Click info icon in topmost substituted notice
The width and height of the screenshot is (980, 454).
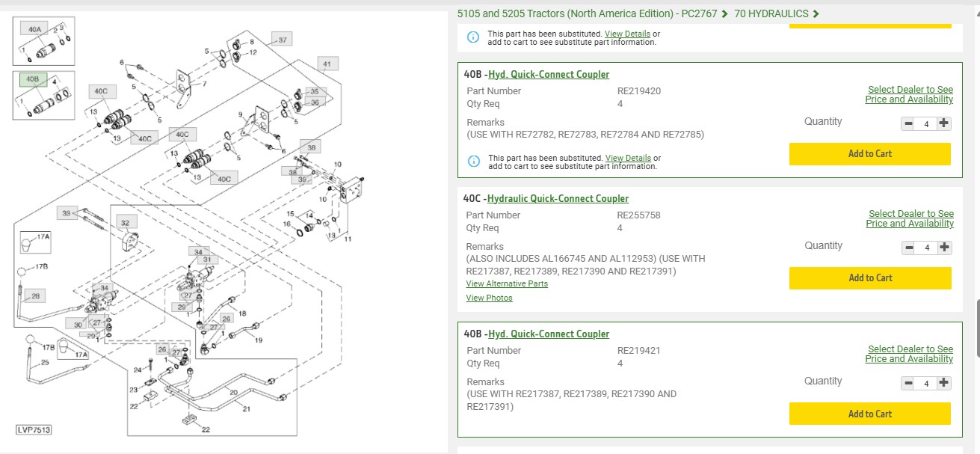[x=473, y=37]
